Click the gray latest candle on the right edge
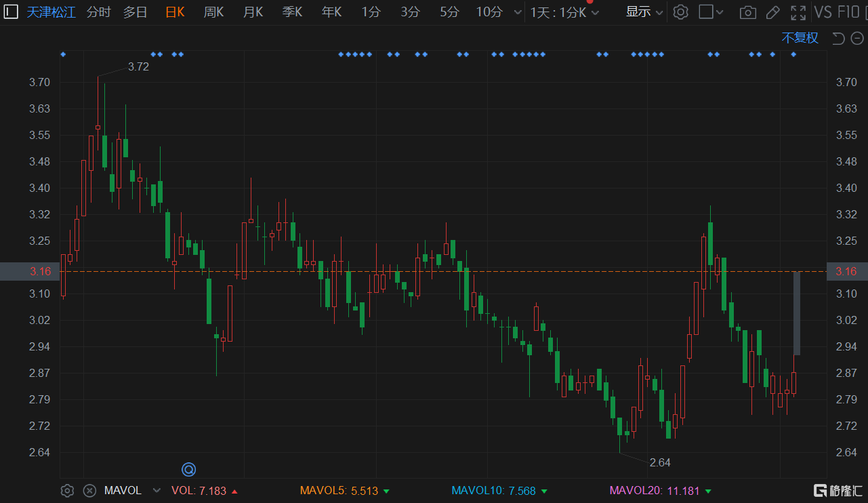The width and height of the screenshot is (868, 503). pyautogui.click(x=797, y=313)
